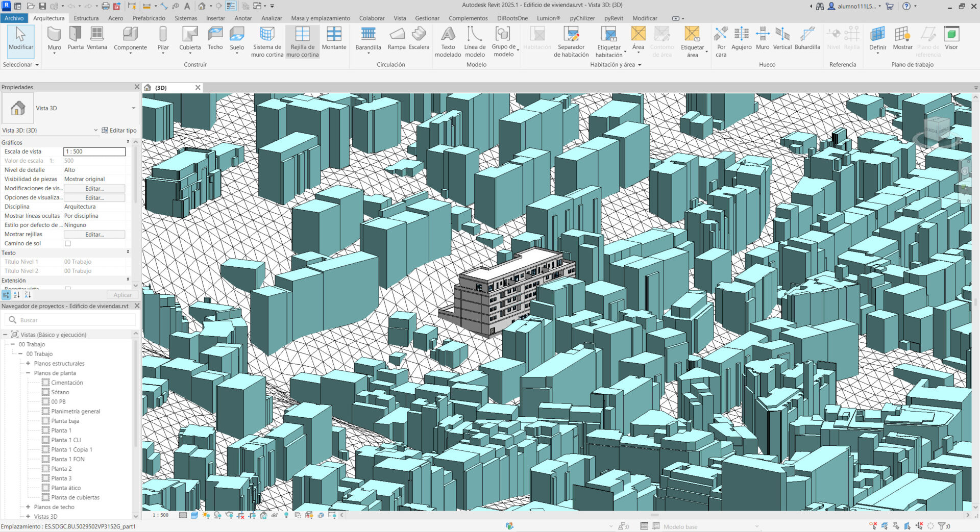Choose the Escalera stair tool
This screenshot has height=532, width=980.
(419, 39)
